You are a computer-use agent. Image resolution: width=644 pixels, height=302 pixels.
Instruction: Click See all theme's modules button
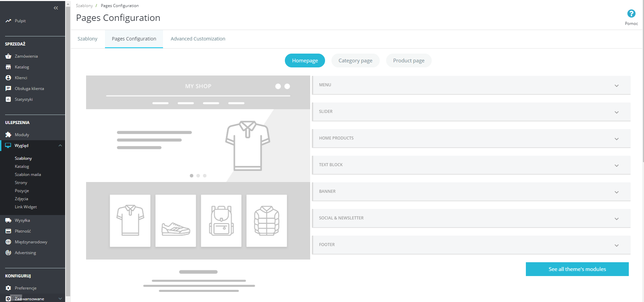click(577, 269)
